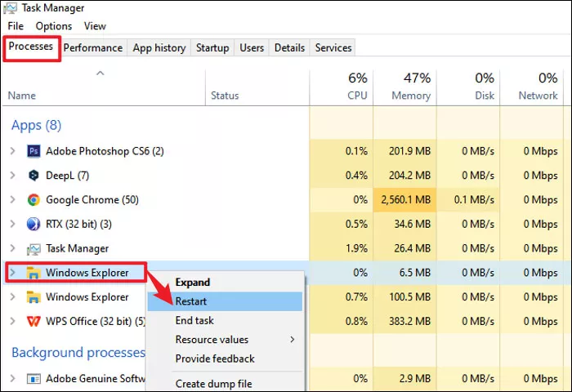This screenshot has height=392, width=572.
Task: Expand the Google Chrome process group
Action: (x=13, y=199)
